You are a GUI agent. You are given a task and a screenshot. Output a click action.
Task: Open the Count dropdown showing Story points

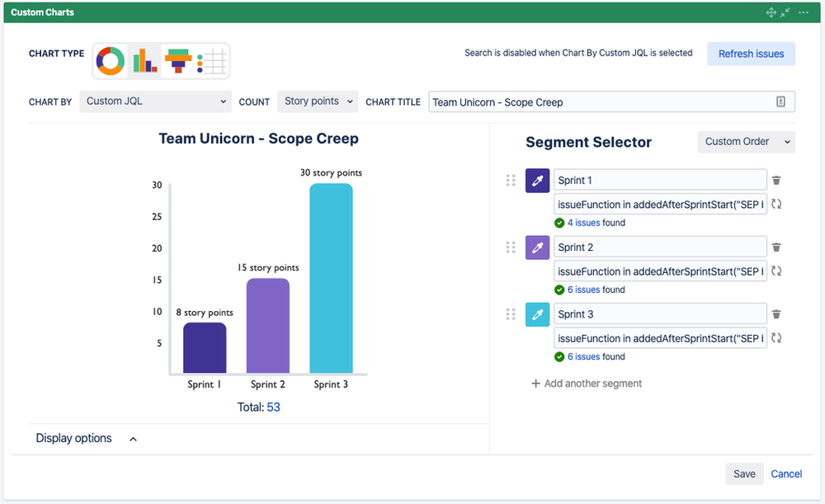[x=317, y=101]
